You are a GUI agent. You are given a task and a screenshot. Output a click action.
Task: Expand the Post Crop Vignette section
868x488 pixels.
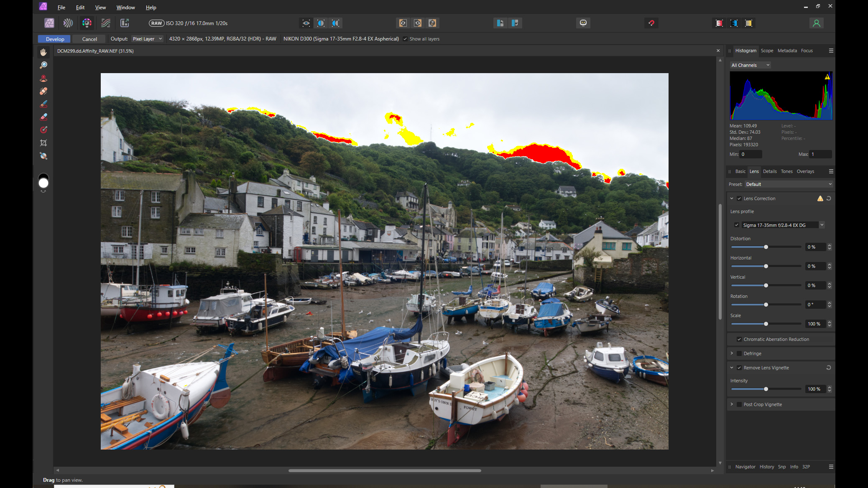pyautogui.click(x=732, y=404)
